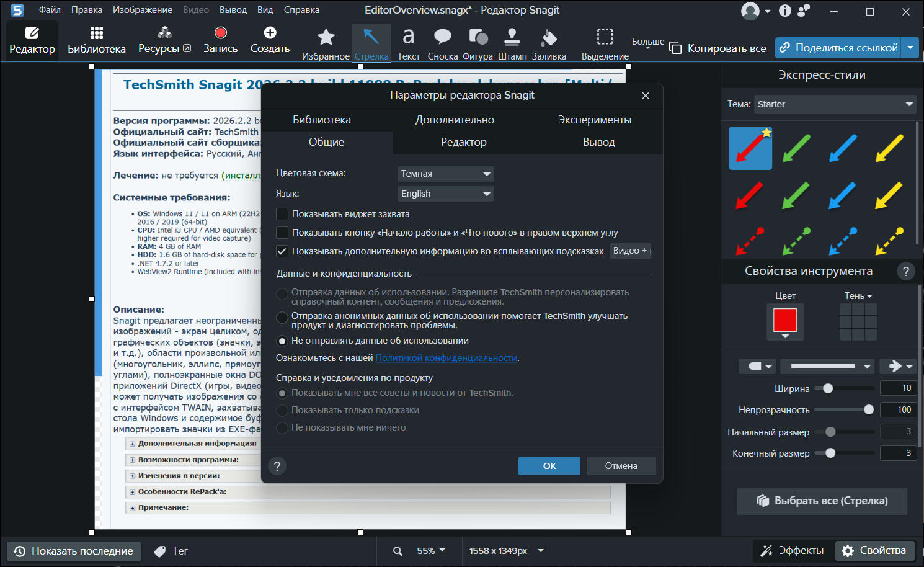924x567 pixels.
Task: Choose the dashed blue arrow quick style
Action: 843,241
